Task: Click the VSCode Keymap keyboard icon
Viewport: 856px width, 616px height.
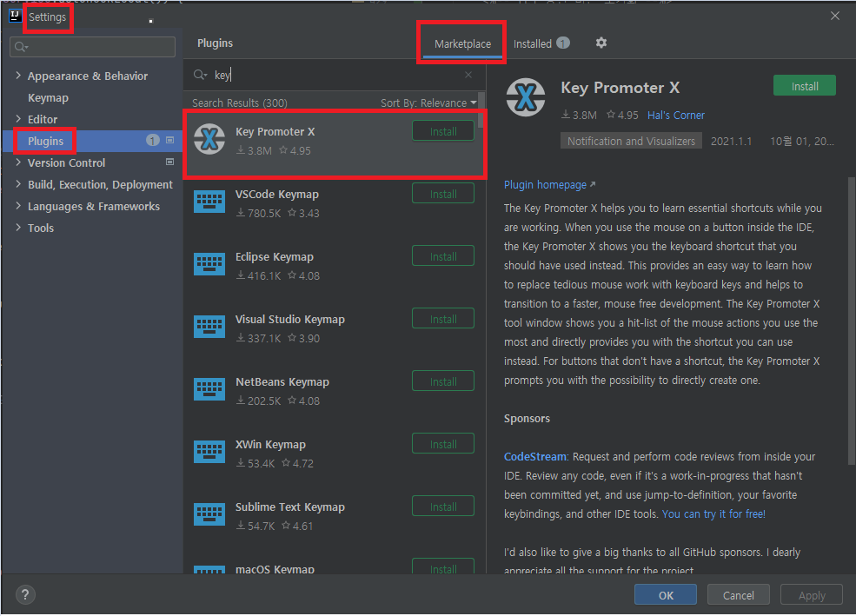Action: [x=209, y=202]
